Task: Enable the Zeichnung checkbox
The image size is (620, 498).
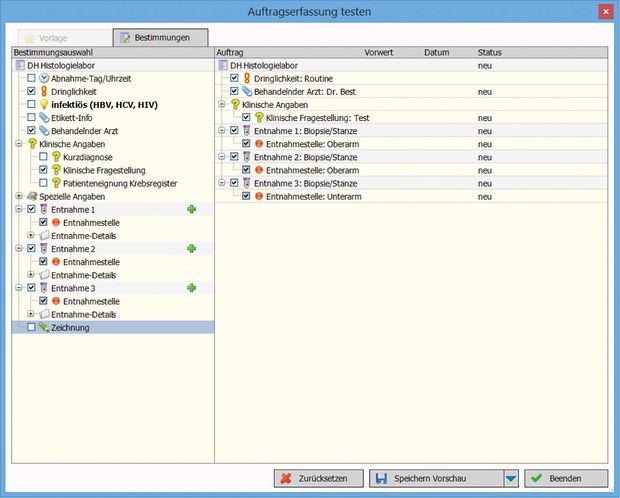Action: point(31,327)
